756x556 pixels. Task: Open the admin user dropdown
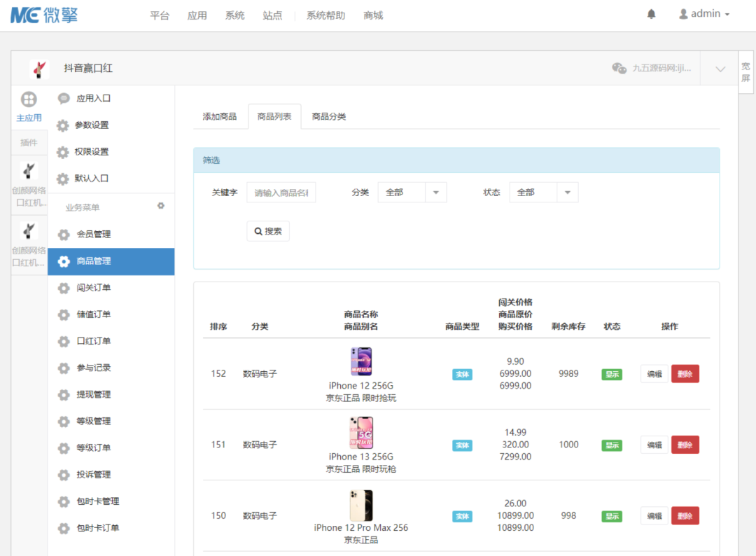click(x=704, y=14)
